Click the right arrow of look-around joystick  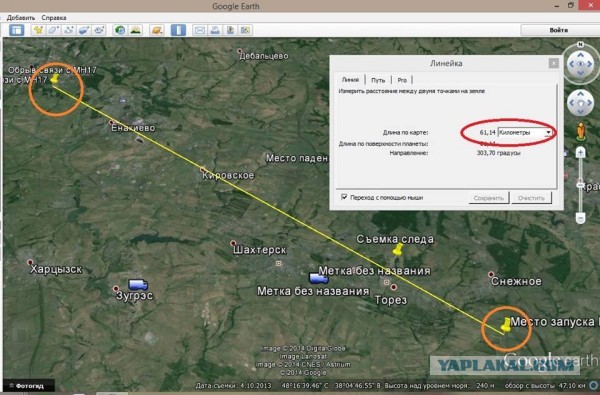coord(590,64)
